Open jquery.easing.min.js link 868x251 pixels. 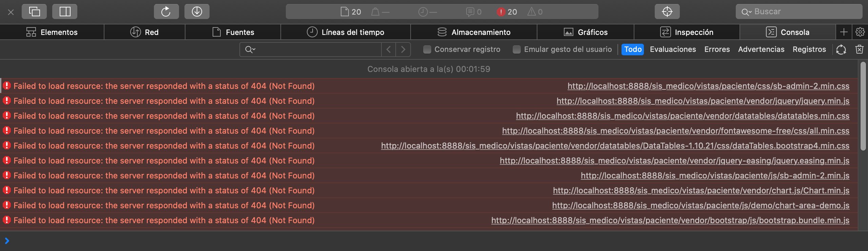[x=674, y=161]
